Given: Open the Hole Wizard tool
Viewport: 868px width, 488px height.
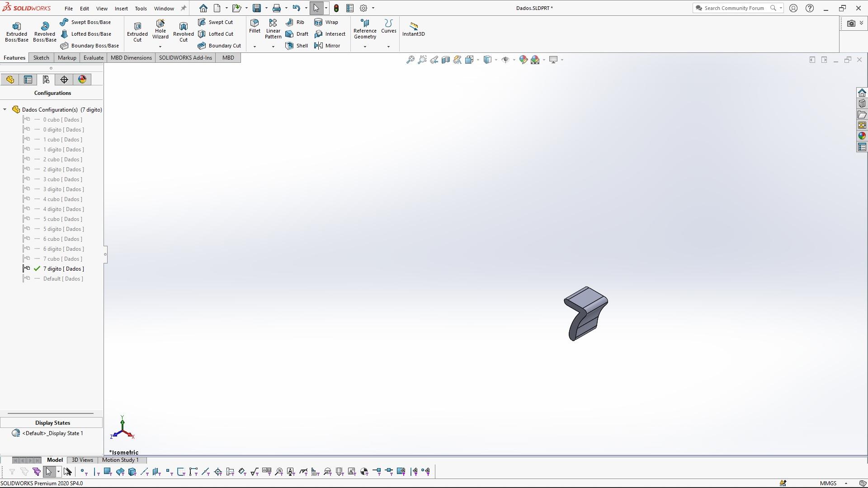Looking at the screenshot, I should (160, 29).
